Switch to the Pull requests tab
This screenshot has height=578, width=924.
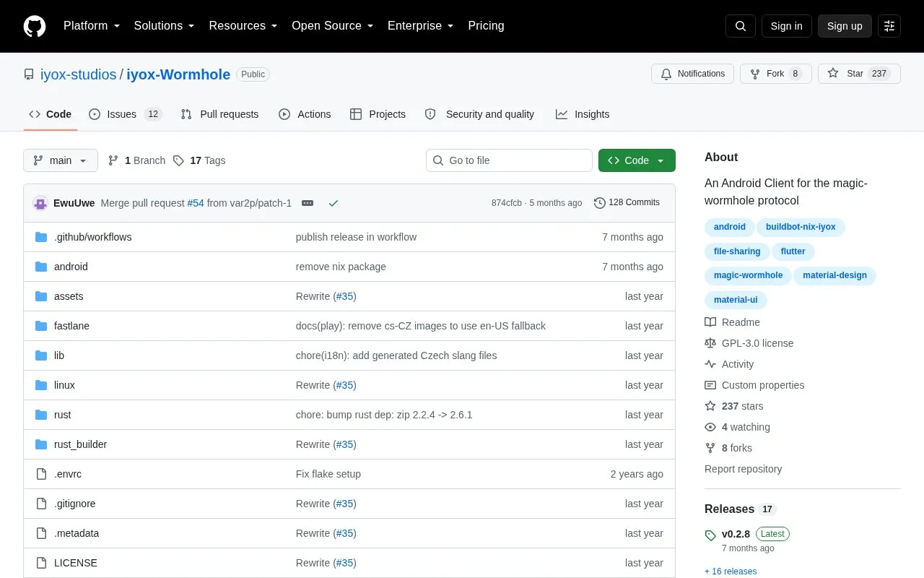click(219, 114)
